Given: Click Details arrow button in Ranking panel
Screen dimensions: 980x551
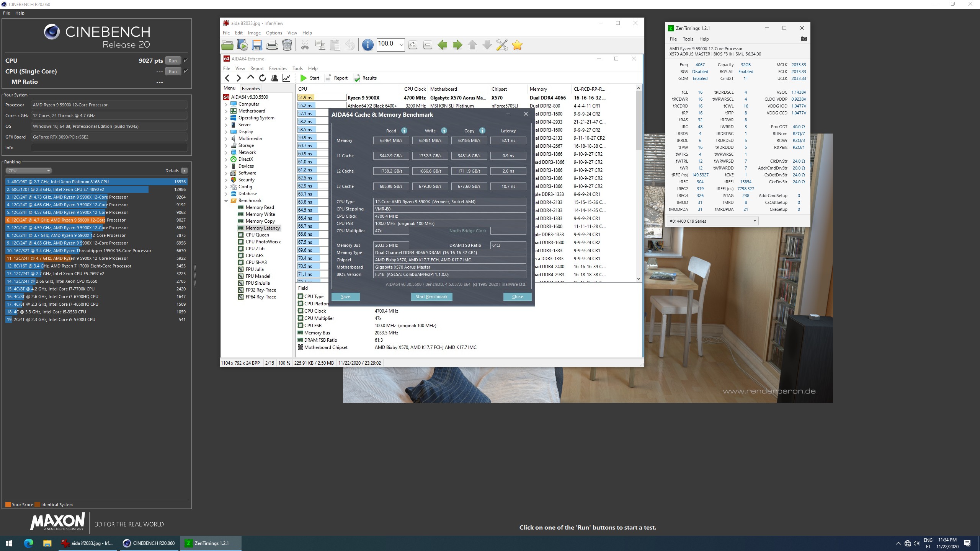Looking at the screenshot, I should click(185, 171).
